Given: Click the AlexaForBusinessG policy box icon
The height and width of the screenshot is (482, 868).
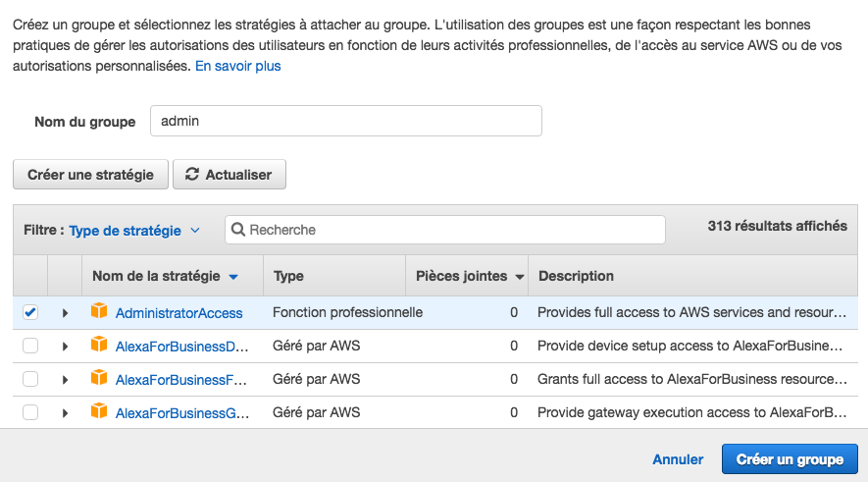Looking at the screenshot, I should [x=98, y=412].
